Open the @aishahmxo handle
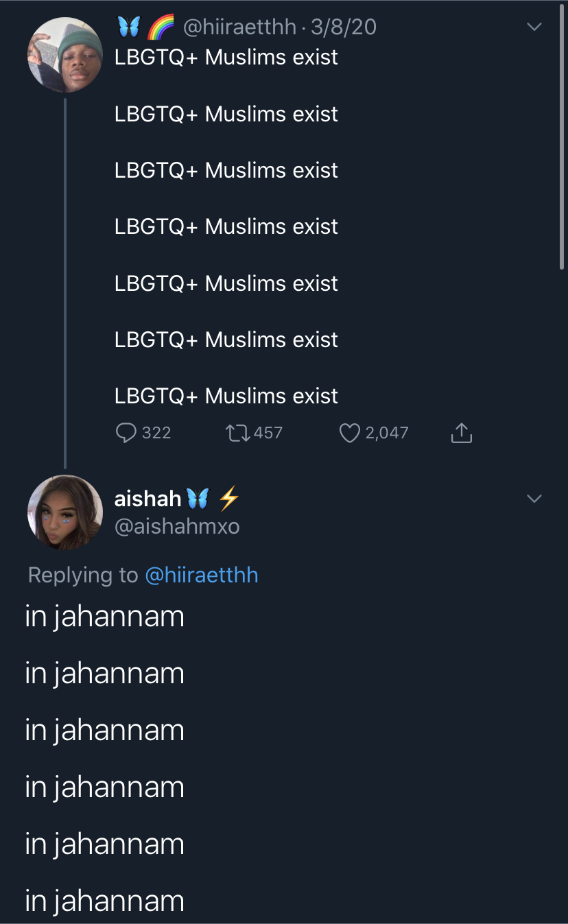 click(177, 526)
